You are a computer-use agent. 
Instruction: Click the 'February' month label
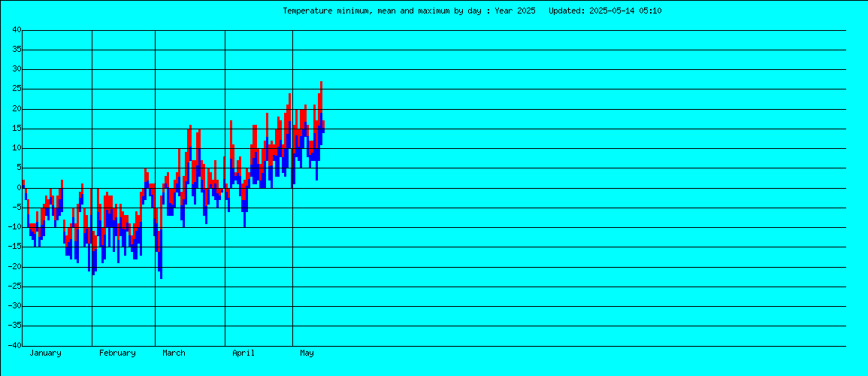[x=117, y=353]
